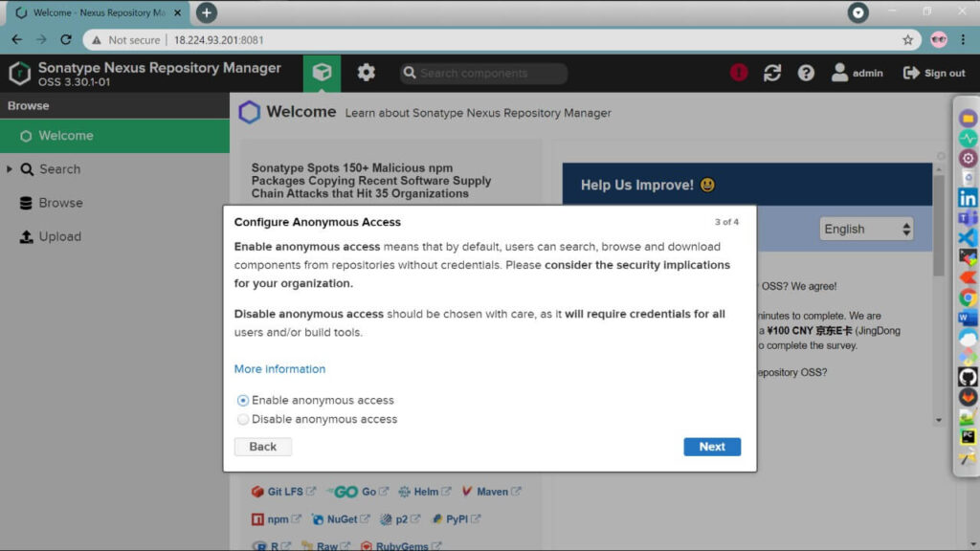The height and width of the screenshot is (551, 980).
Task: Sign out of Nexus Repository Manager
Action: (x=934, y=73)
